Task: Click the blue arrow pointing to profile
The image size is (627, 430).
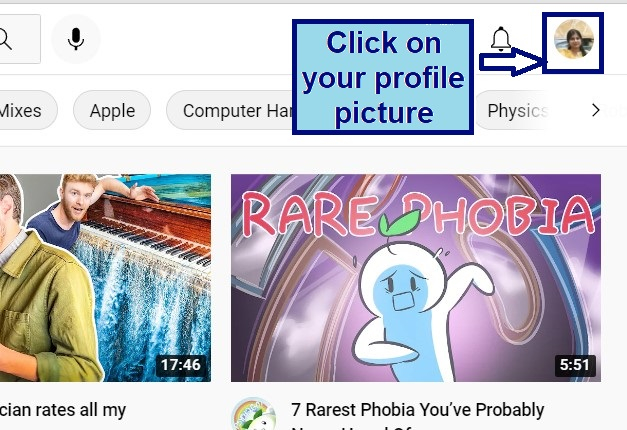Action: 512,62
